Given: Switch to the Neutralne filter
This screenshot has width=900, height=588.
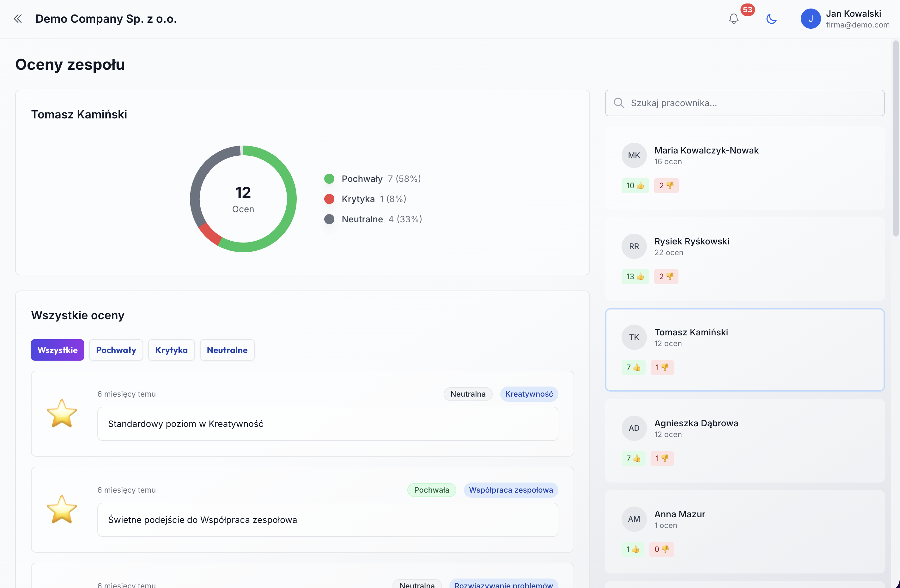Looking at the screenshot, I should coord(227,350).
